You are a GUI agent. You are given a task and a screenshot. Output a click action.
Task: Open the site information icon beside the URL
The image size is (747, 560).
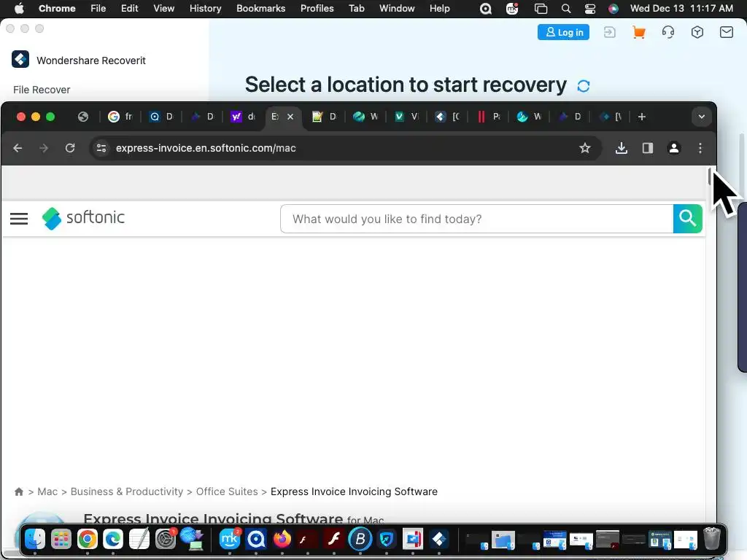pyautogui.click(x=101, y=148)
